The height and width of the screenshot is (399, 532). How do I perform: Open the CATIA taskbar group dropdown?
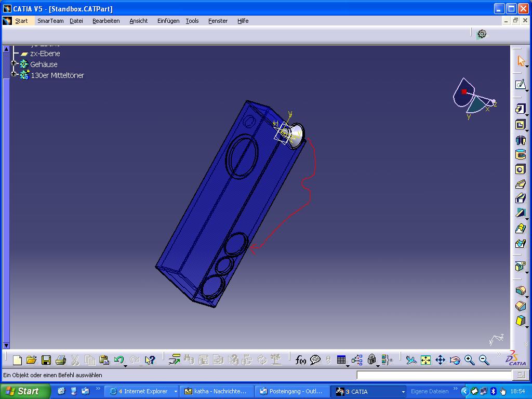click(403, 392)
